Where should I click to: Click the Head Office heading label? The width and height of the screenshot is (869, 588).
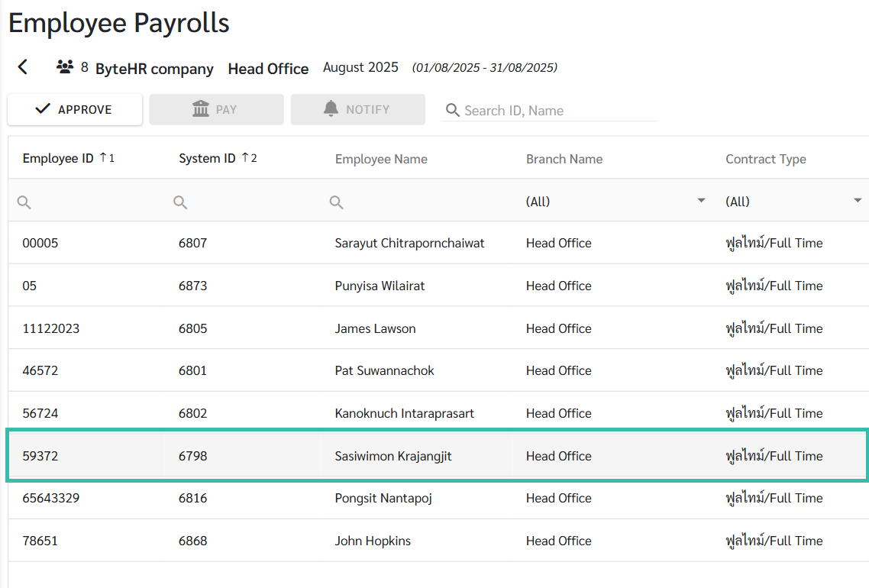tap(268, 69)
